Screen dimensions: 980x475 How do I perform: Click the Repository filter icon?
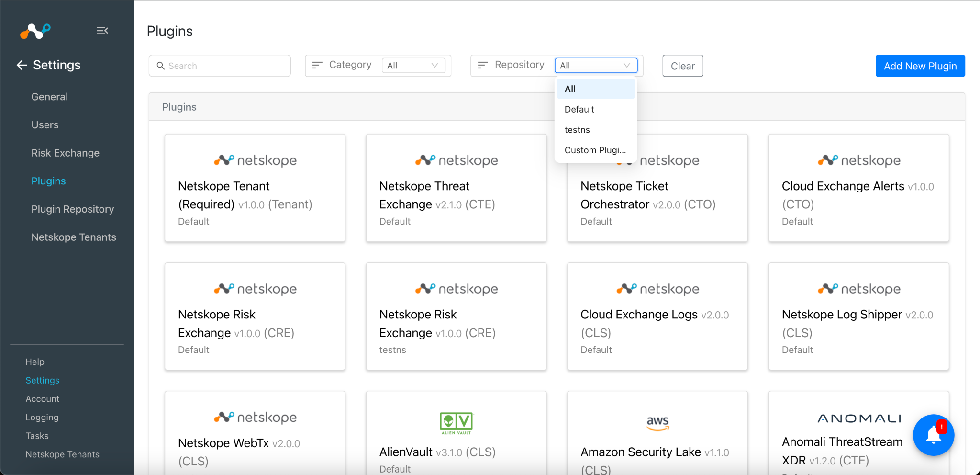tap(483, 65)
